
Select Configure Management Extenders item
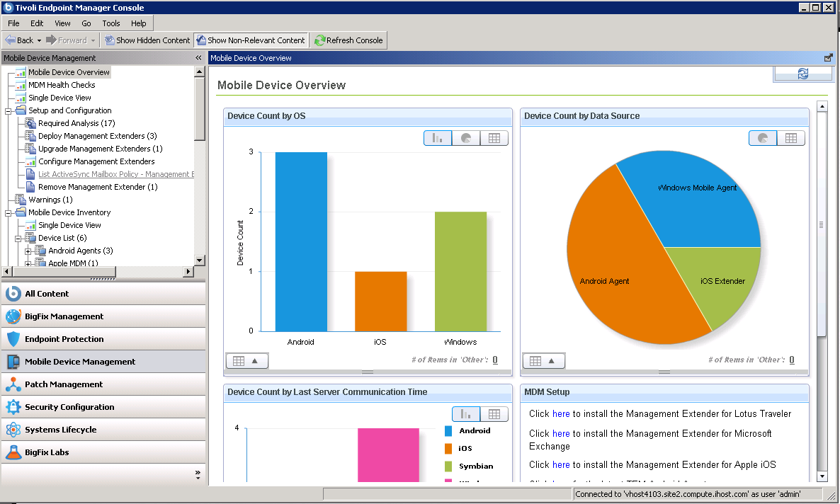[96, 161]
